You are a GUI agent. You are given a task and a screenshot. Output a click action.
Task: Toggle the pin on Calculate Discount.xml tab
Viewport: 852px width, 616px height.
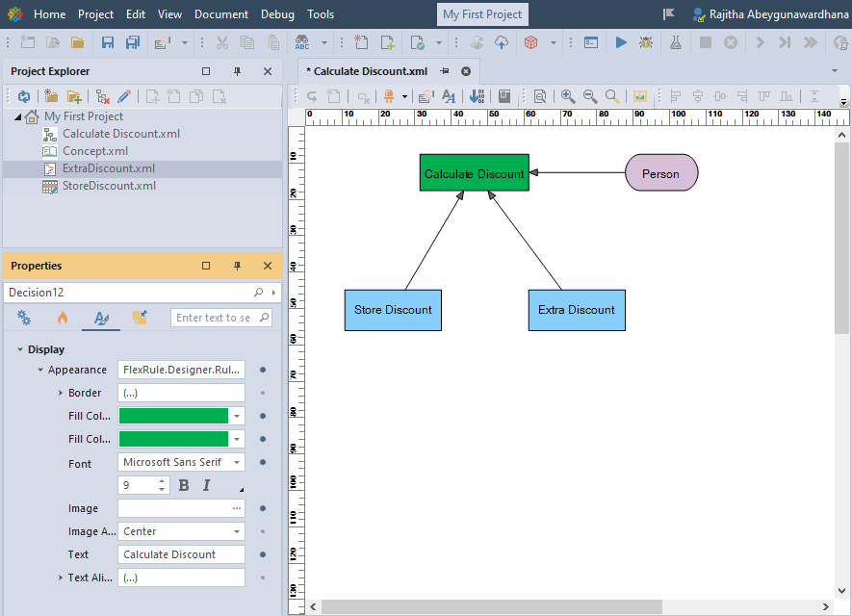pyautogui.click(x=445, y=71)
